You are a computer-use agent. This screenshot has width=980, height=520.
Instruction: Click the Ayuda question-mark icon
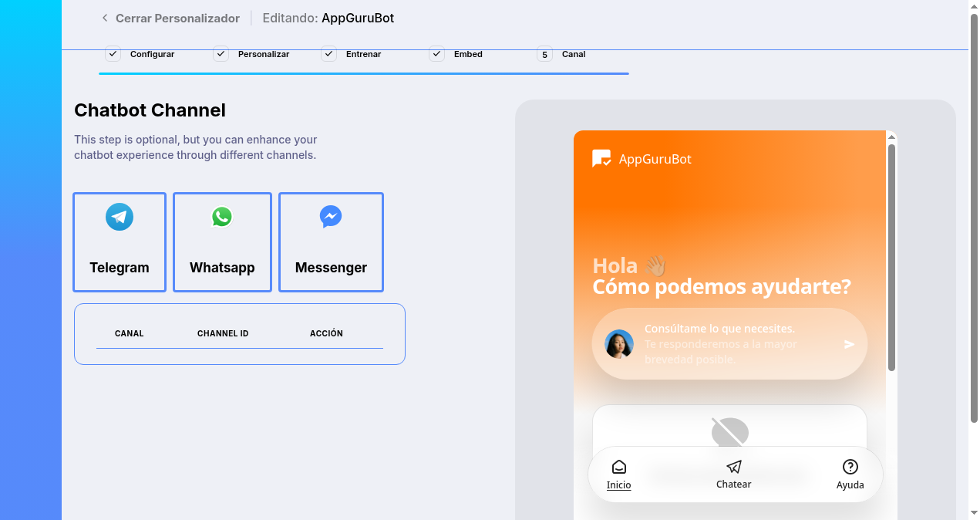click(850, 467)
